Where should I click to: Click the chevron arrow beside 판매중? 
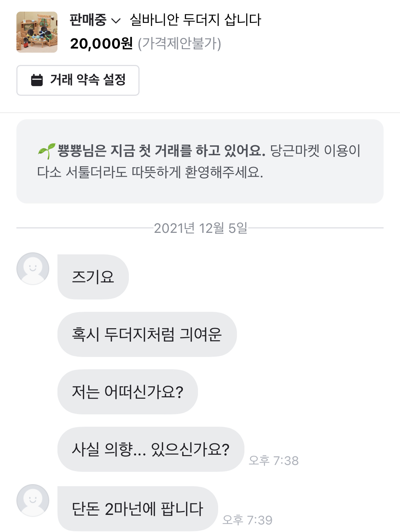click(x=116, y=21)
